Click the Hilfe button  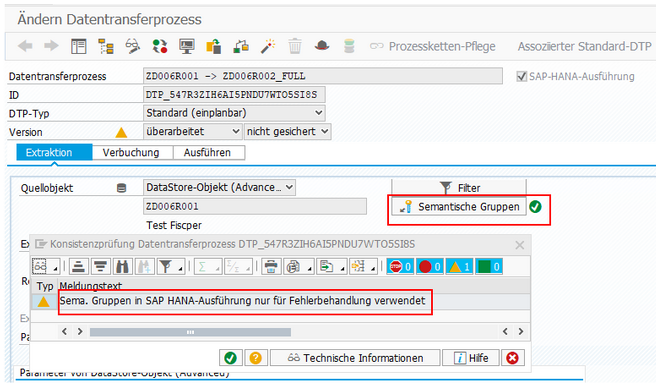click(x=471, y=358)
